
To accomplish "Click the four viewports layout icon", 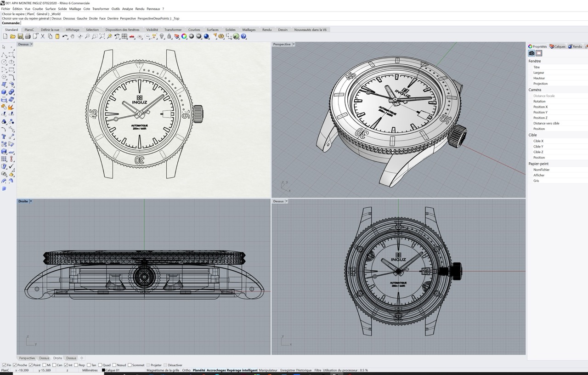I will click(124, 36).
